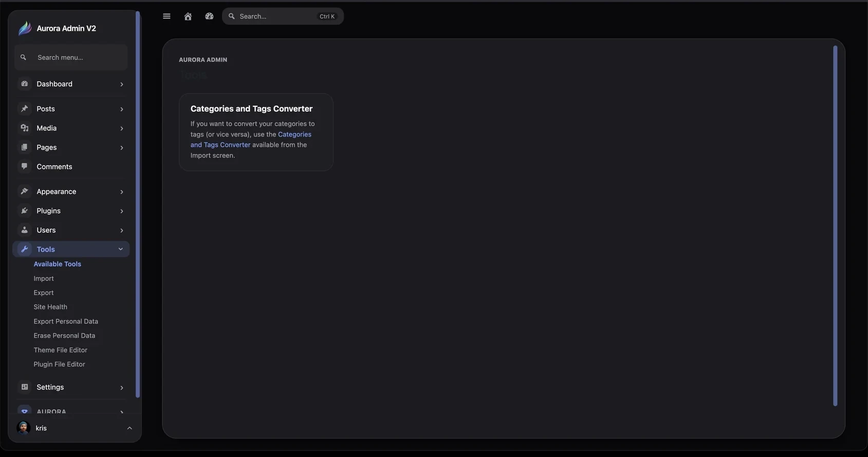
Task: Focus the top Search box
Action: click(283, 16)
